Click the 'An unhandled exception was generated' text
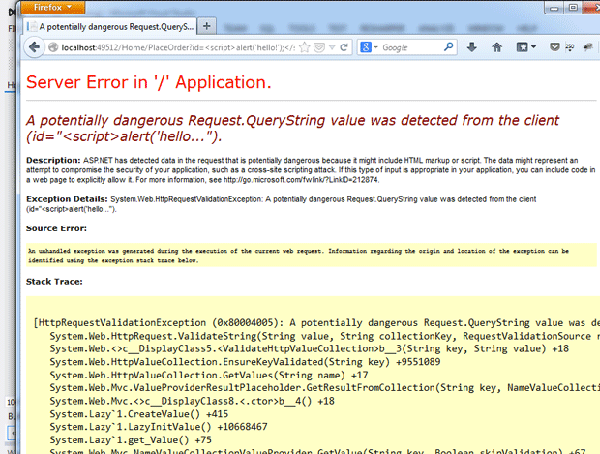The image size is (600, 454). (298, 256)
